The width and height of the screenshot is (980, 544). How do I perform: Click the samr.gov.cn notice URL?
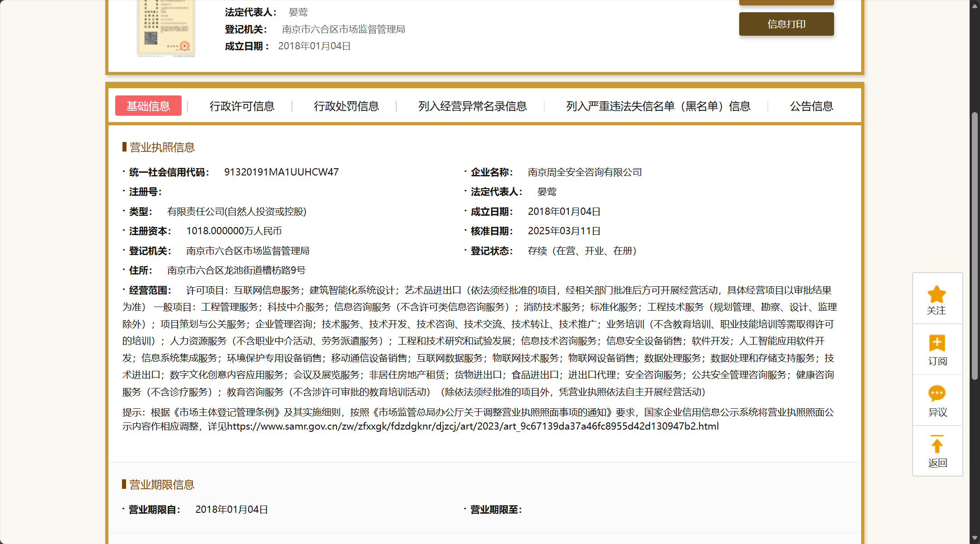click(473, 426)
